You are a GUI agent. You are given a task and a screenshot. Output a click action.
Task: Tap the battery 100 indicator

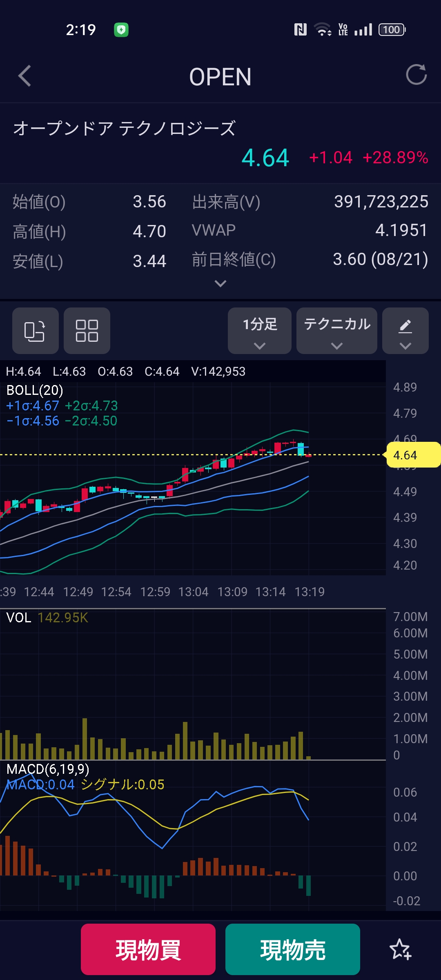tap(392, 30)
